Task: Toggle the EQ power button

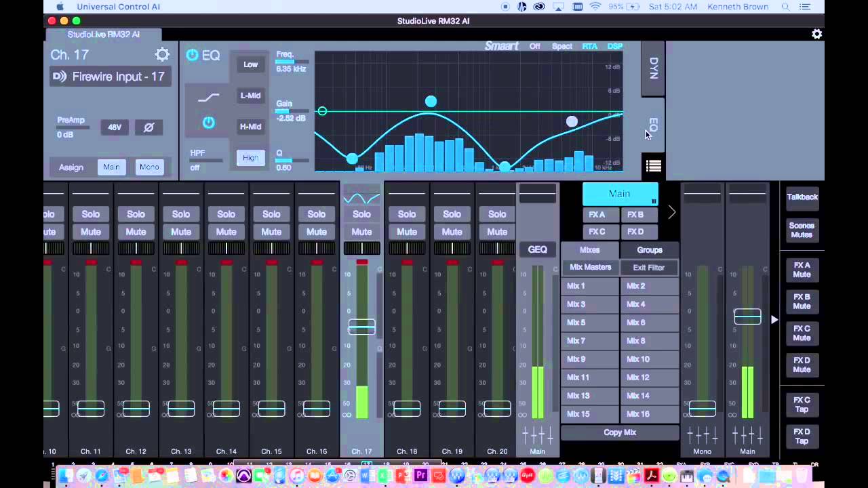Action: (192, 55)
